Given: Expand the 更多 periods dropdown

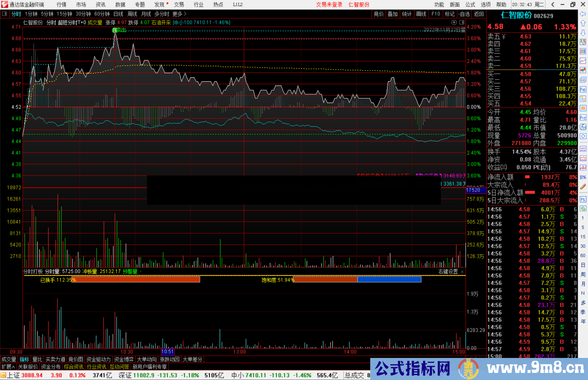Looking at the screenshot, I should pos(179,14).
